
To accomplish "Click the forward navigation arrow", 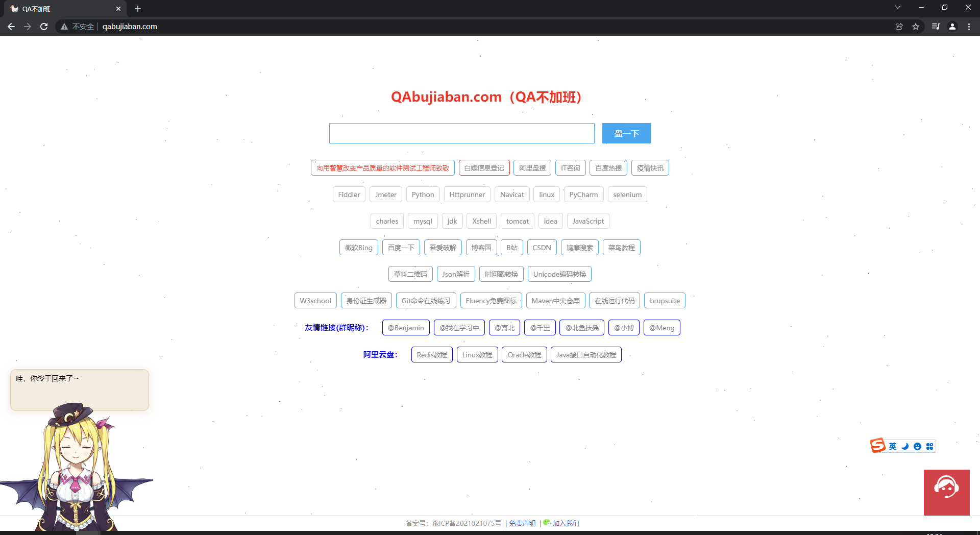I will [x=28, y=27].
